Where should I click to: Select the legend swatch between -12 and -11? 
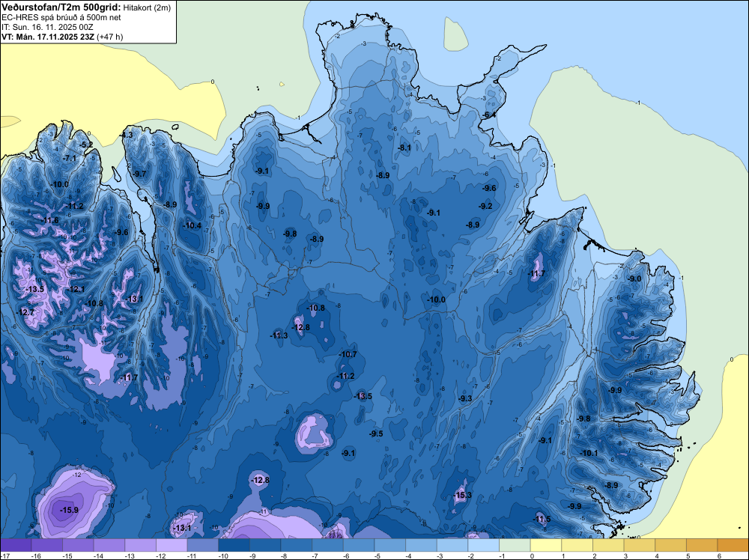pos(172,545)
